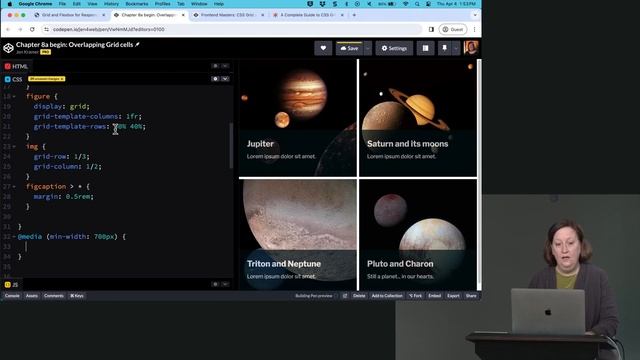Click the Delete button in the footer

(x=359, y=296)
